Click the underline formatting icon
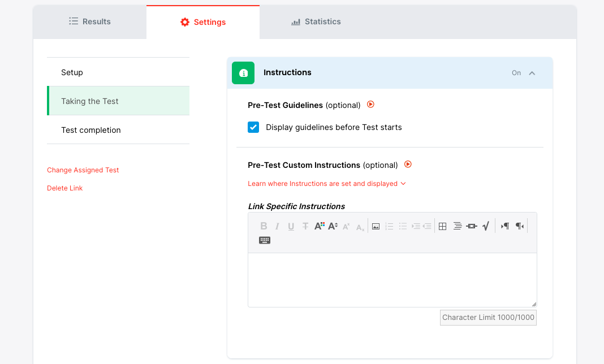 click(x=291, y=226)
